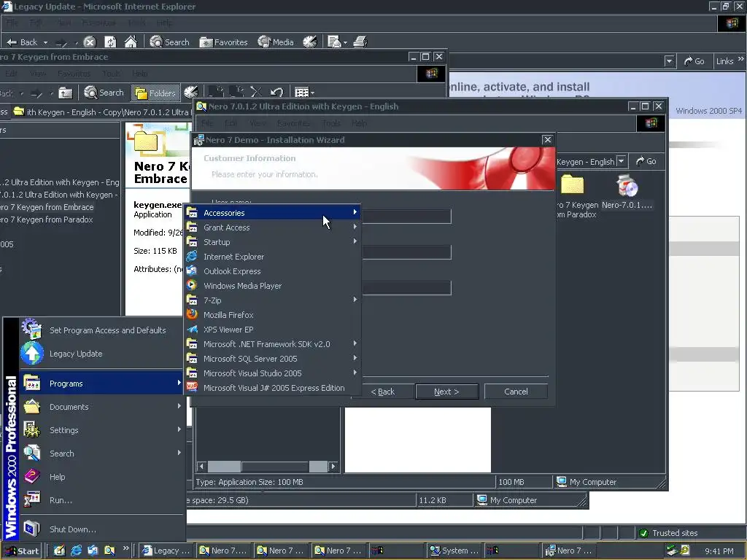Image resolution: width=747 pixels, height=560 pixels.
Task: Click the Mail icon in Internet Explorer toolbar
Action: tap(334, 42)
